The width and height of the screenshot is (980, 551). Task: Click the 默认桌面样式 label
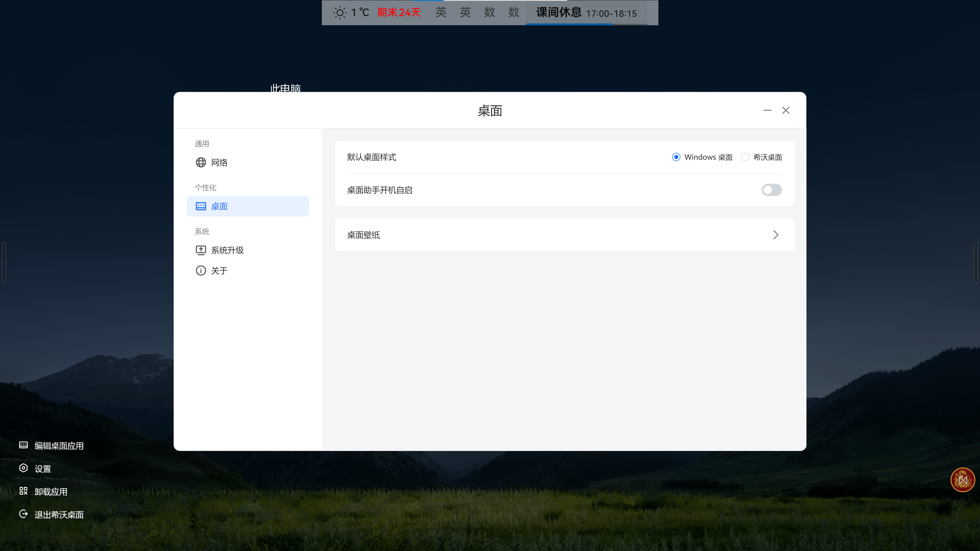(x=372, y=157)
